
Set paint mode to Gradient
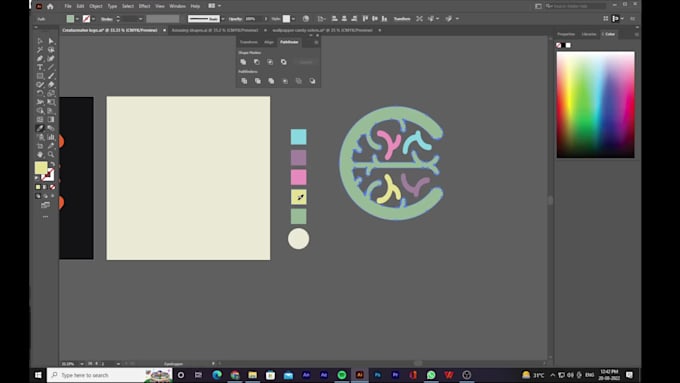(45, 187)
